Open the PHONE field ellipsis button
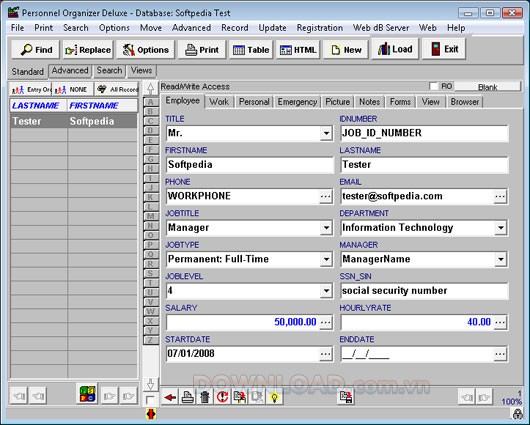Screen dimensions: 530x425 (326, 196)
